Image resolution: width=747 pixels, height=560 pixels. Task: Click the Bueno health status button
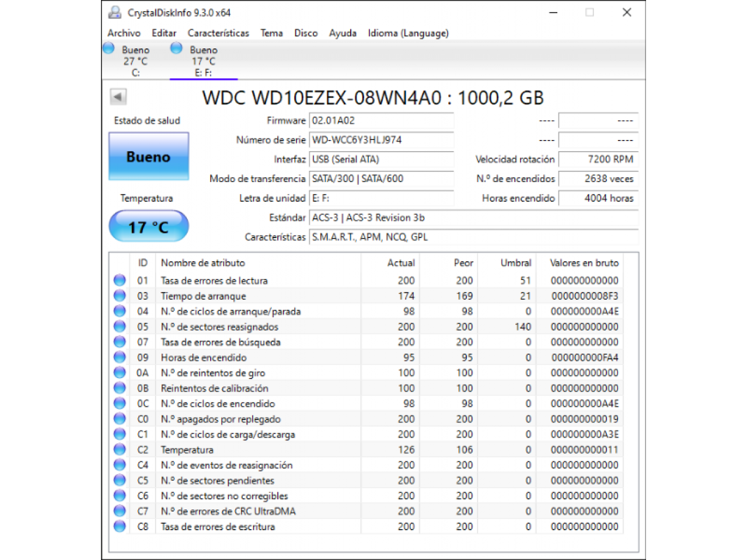click(149, 156)
